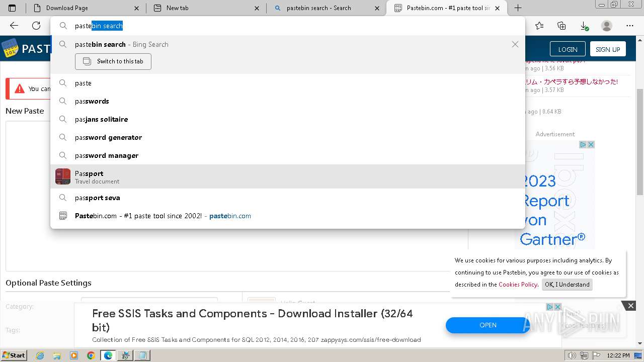Click the clock in system tray

618,355
